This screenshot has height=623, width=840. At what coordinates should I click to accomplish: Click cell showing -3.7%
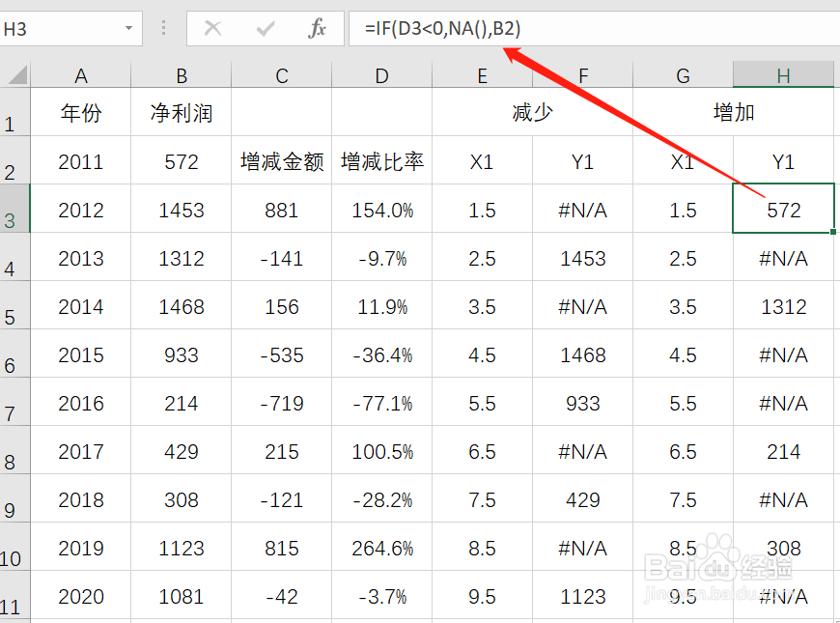pos(382,596)
